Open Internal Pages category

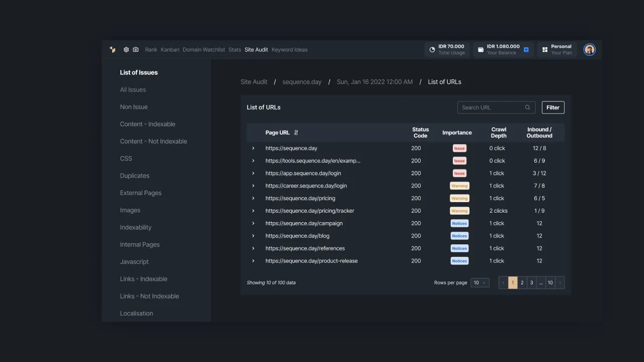pyautogui.click(x=139, y=244)
